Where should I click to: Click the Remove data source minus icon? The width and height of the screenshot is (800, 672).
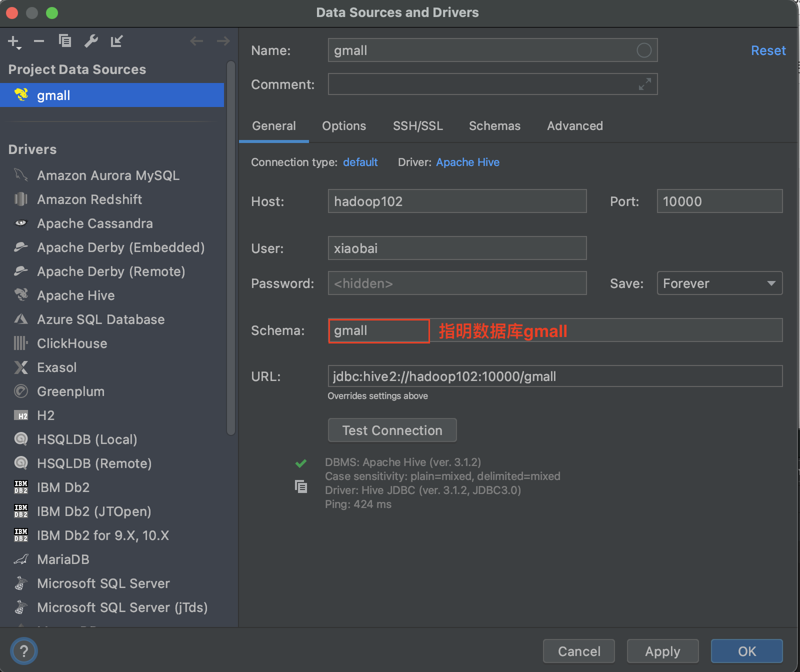coord(39,41)
